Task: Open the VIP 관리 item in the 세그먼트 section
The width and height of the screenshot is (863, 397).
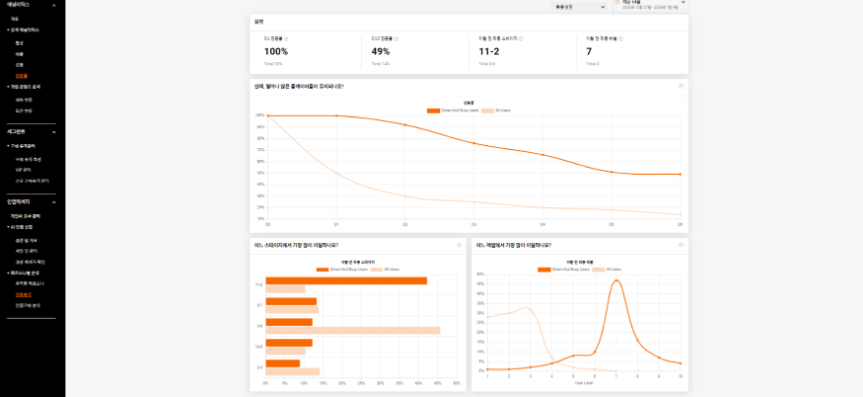Action: point(23,170)
